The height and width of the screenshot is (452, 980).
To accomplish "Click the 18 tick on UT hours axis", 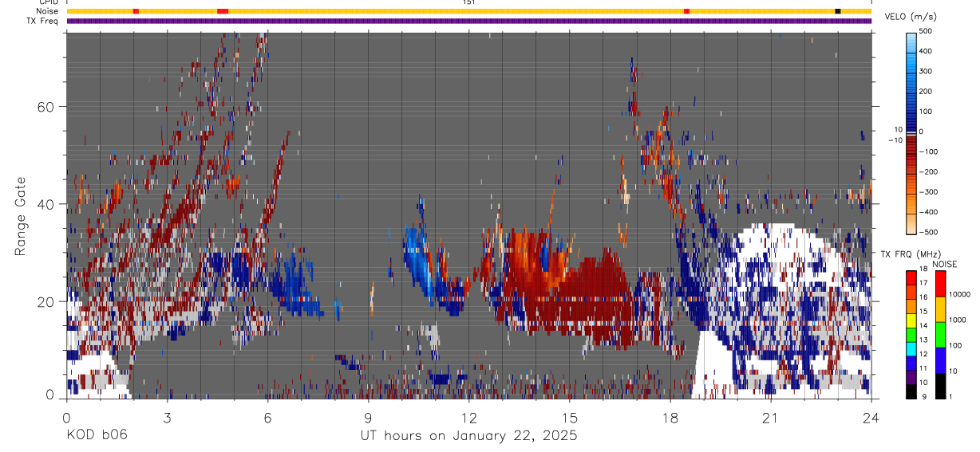I will pyautogui.click(x=670, y=419).
